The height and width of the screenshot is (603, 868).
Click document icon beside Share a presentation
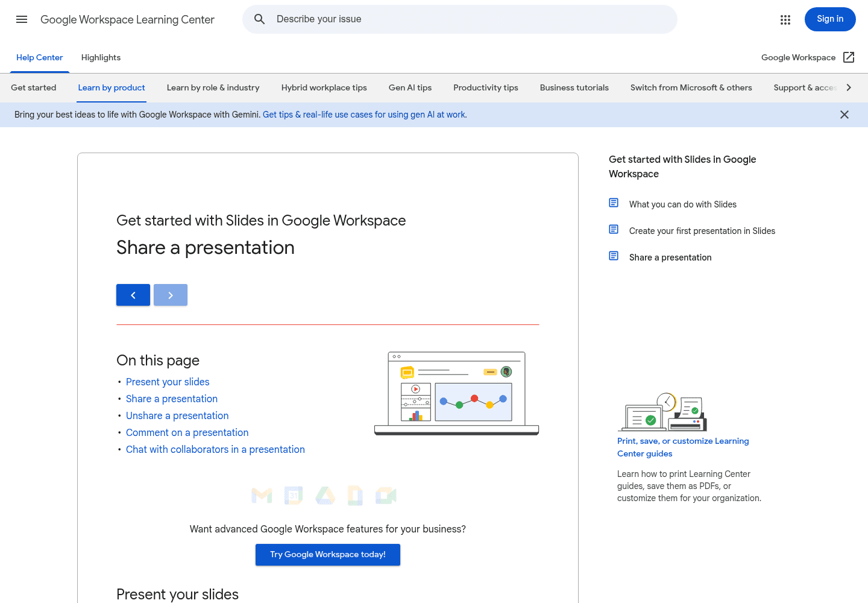pos(614,256)
